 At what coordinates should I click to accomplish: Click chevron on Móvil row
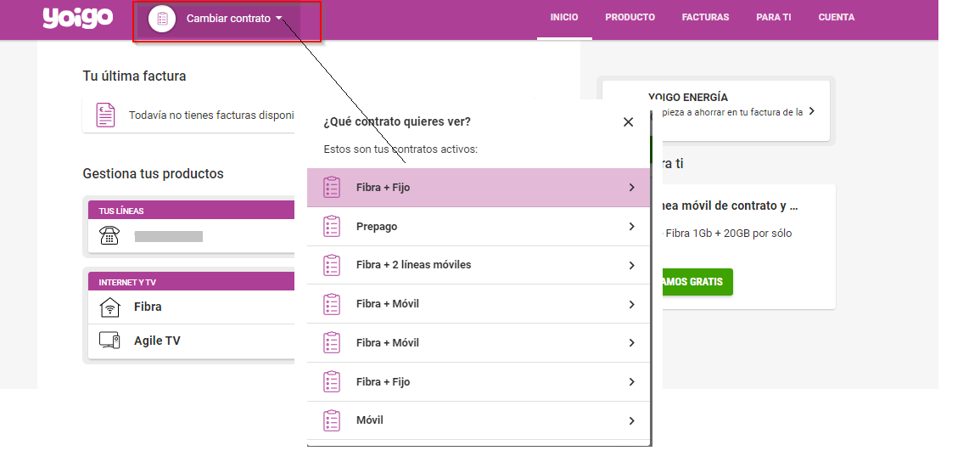(632, 420)
